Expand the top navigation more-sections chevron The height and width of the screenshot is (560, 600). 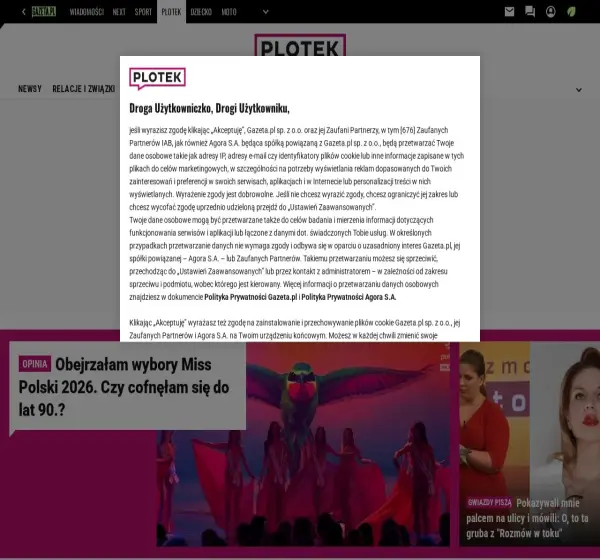click(266, 12)
